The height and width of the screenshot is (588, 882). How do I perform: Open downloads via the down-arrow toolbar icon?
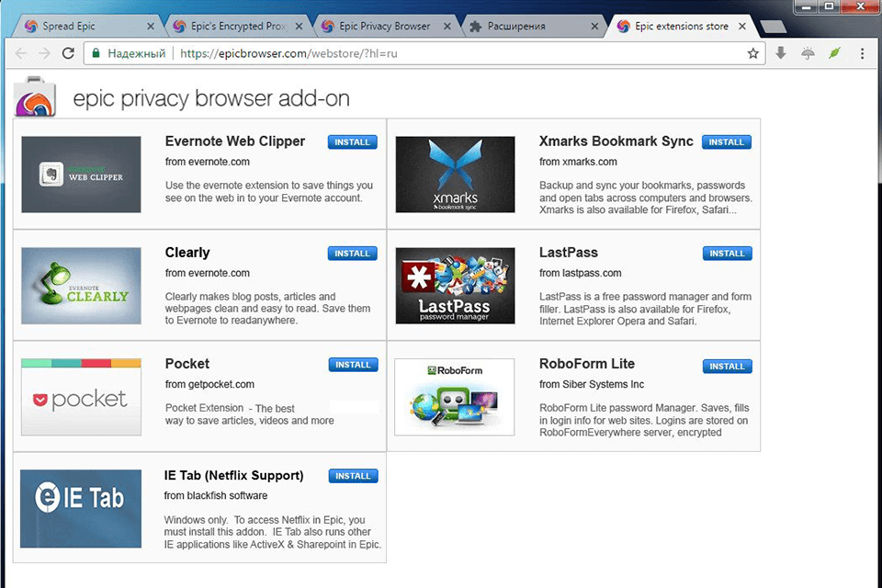click(x=781, y=53)
